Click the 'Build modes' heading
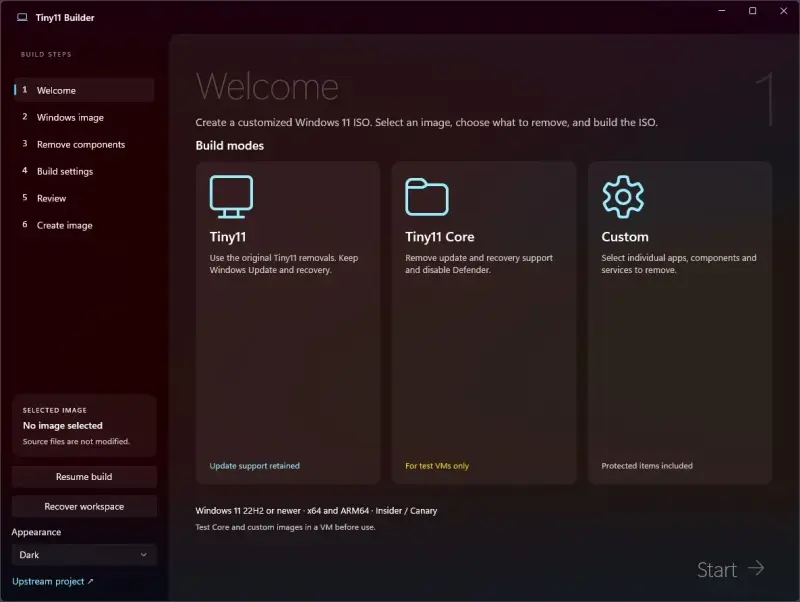 pyautogui.click(x=230, y=145)
